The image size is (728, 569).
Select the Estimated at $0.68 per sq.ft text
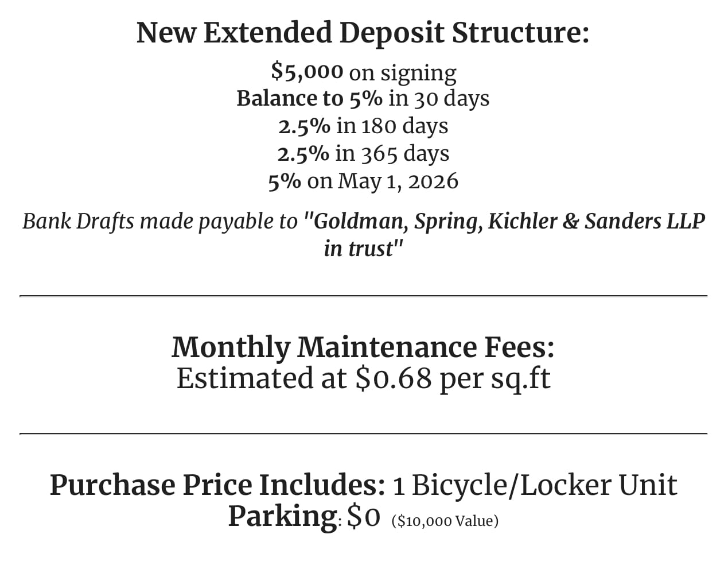click(x=363, y=378)
